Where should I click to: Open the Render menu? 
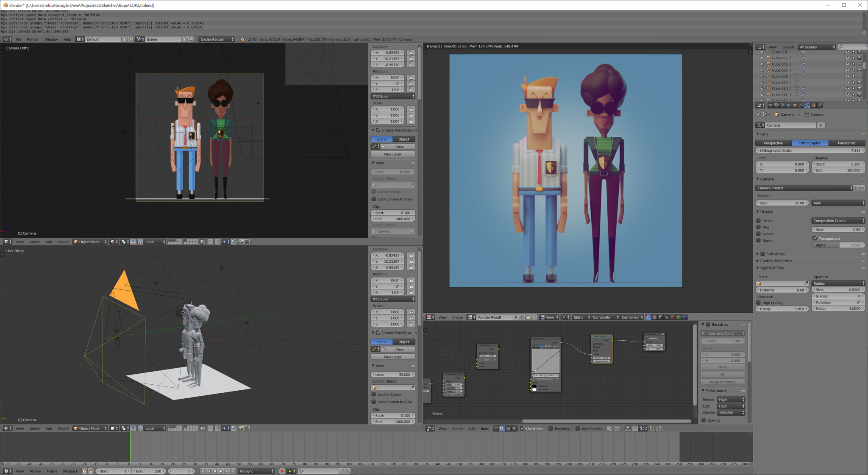(33, 39)
